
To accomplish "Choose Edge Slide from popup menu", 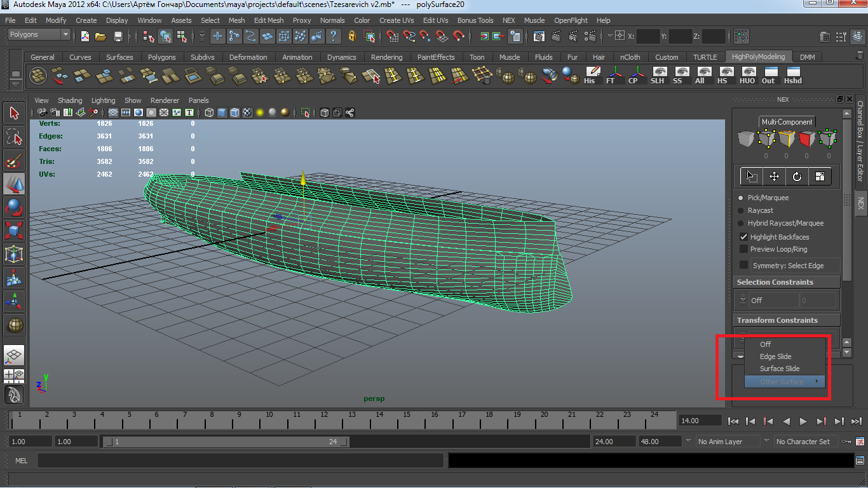I will click(x=775, y=356).
